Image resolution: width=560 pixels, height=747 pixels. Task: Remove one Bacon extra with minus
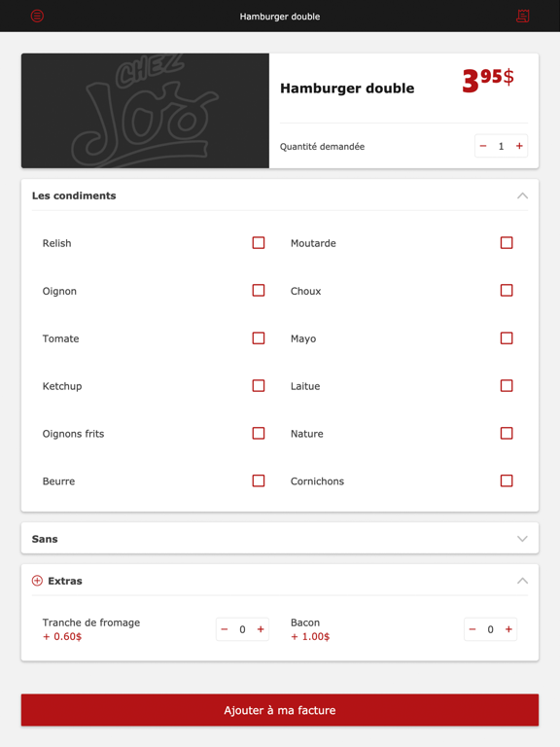click(x=472, y=629)
